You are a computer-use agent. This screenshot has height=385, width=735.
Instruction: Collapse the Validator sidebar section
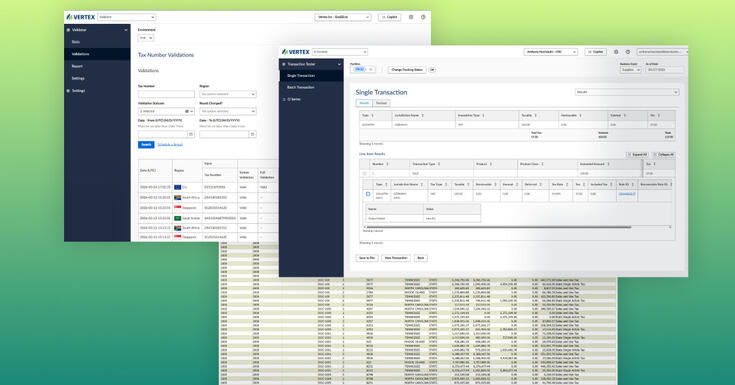[x=126, y=30]
